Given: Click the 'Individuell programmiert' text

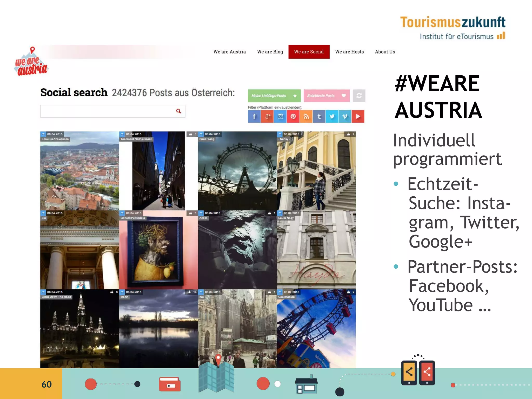Looking at the screenshot, I should pyautogui.click(x=447, y=149).
